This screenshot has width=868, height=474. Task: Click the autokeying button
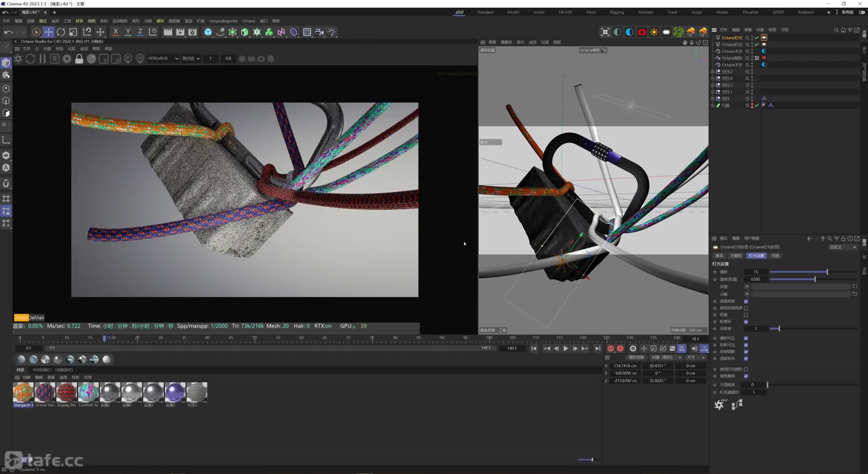(x=620, y=348)
